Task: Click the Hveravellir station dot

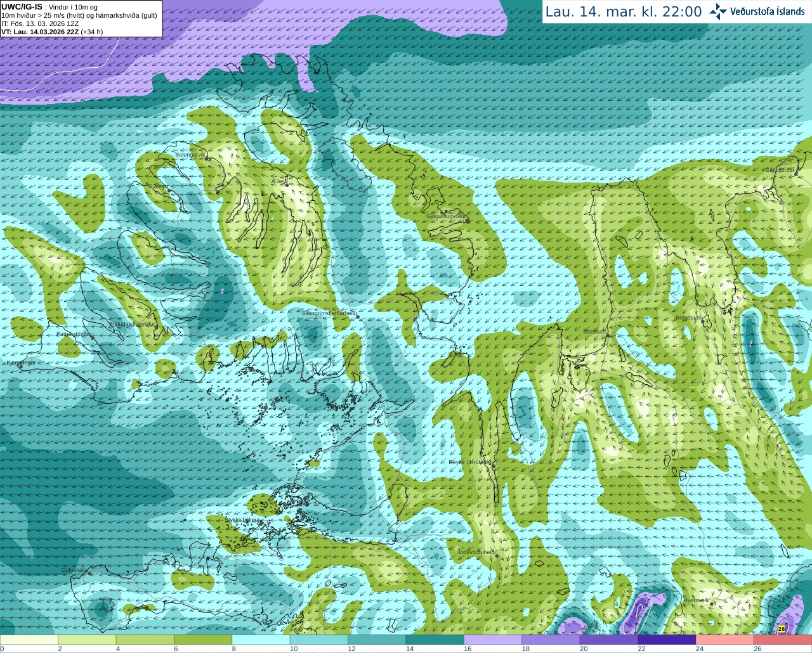Action: tap(712, 604)
